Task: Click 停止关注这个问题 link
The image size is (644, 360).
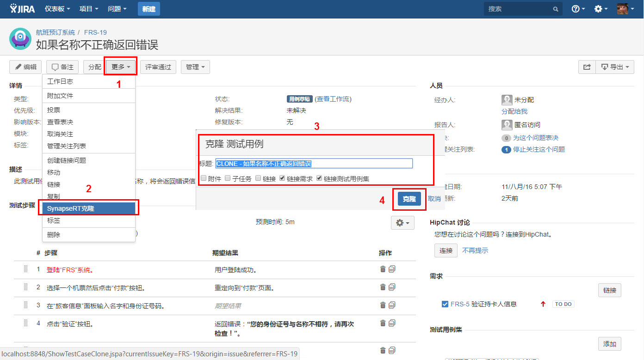Action: 539,149
